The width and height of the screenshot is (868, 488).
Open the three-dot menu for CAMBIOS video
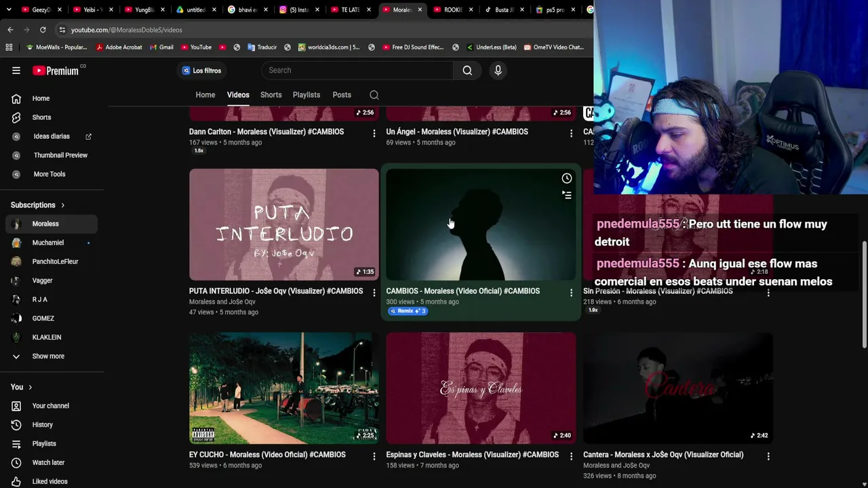pyautogui.click(x=571, y=293)
